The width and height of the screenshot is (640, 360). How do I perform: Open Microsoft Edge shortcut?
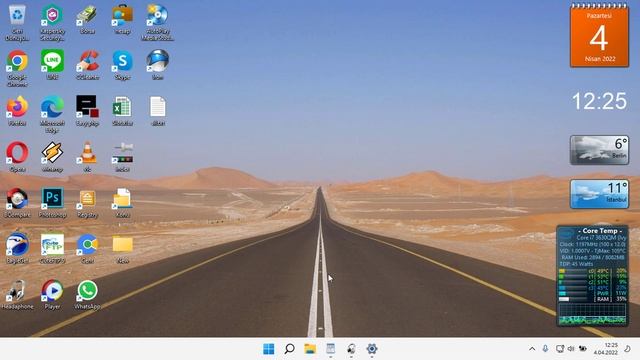coord(52,108)
